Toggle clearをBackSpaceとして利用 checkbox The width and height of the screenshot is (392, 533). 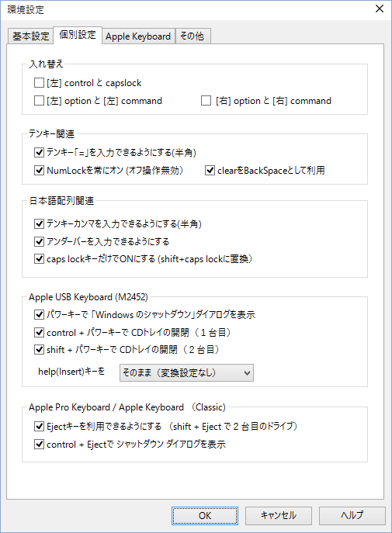[210, 171]
